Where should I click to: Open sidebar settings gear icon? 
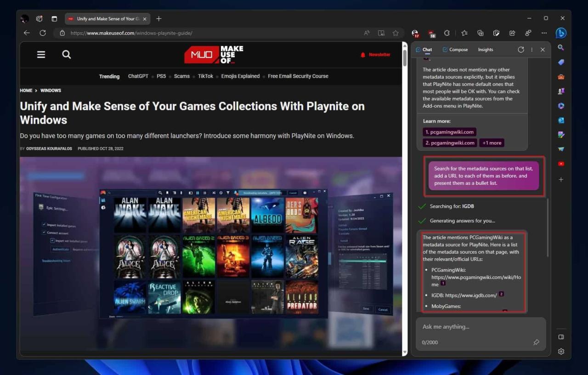pyautogui.click(x=561, y=352)
